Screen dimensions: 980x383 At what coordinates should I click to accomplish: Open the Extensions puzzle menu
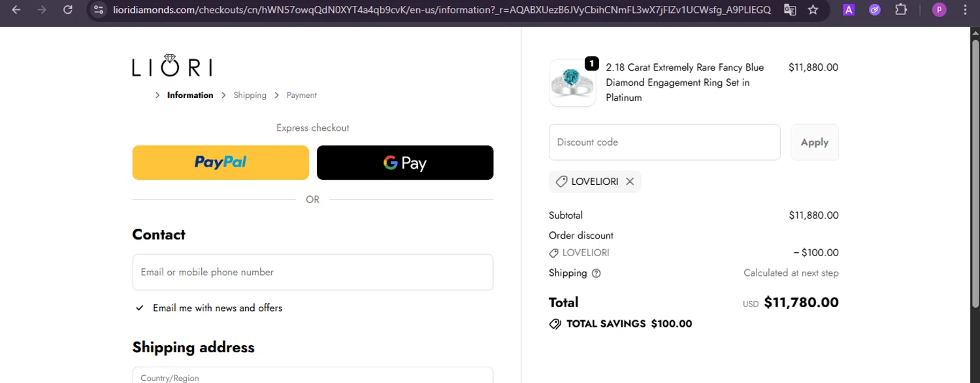coord(901,10)
